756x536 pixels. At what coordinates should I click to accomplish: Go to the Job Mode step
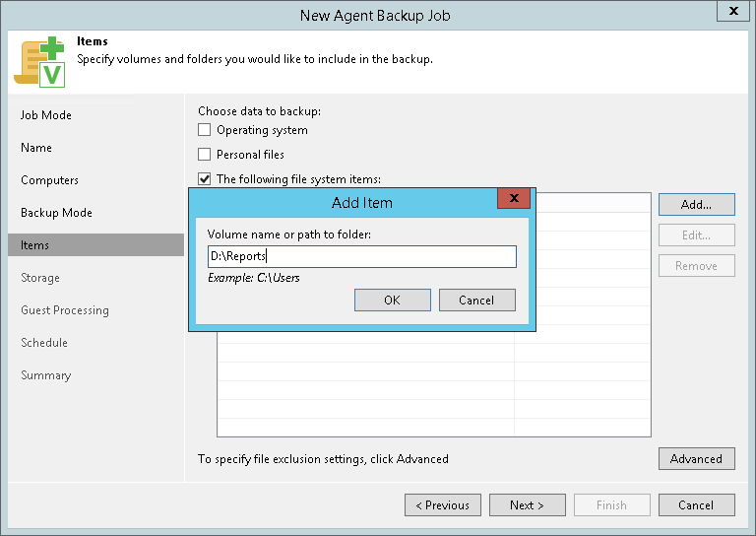[x=46, y=115]
